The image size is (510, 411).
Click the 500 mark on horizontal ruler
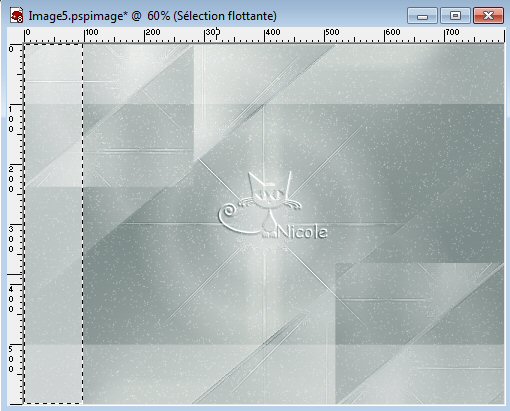(x=332, y=32)
